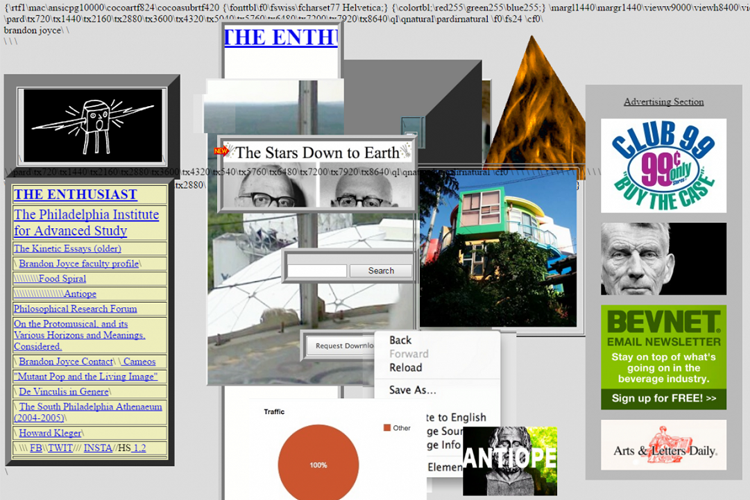This screenshot has height=500, width=750.
Task: Click the Request Download button
Action: [343, 346]
